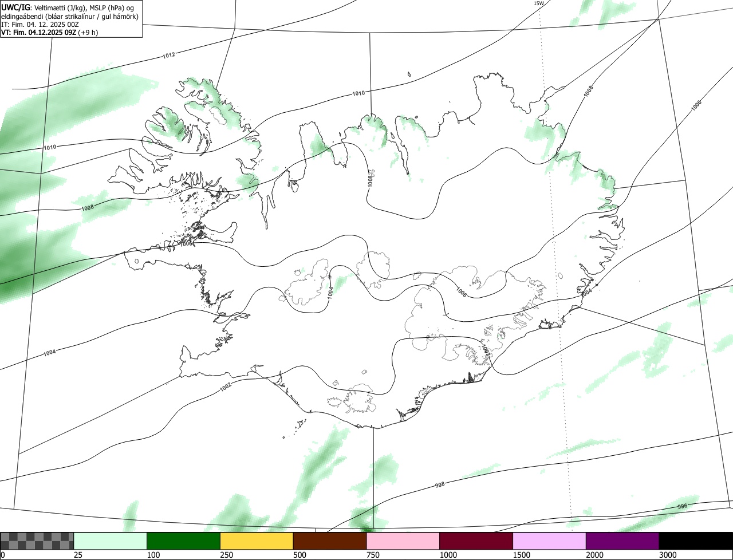Choose the lavender 1500–2000 legend swatch
The height and width of the screenshot is (560, 733).
click(x=550, y=541)
